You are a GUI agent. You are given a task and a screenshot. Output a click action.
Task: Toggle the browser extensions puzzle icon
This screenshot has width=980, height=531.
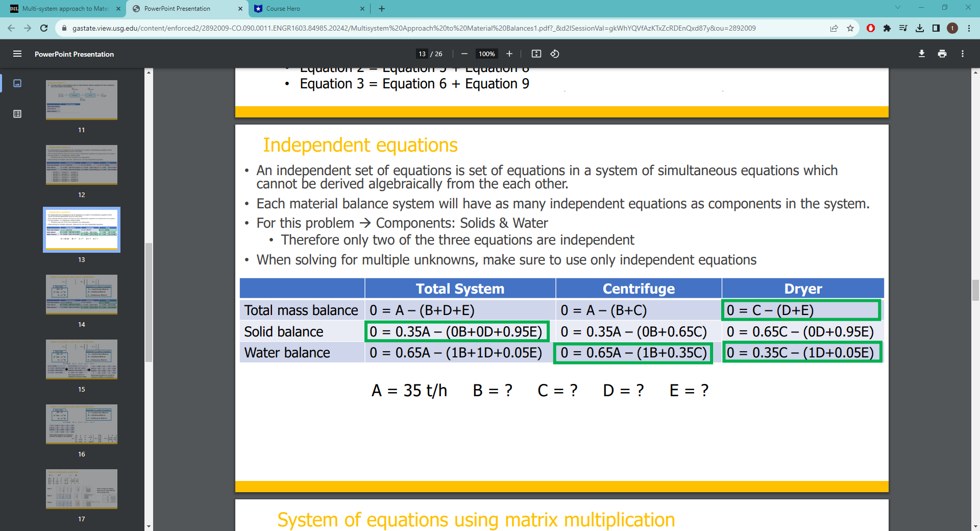887,29
